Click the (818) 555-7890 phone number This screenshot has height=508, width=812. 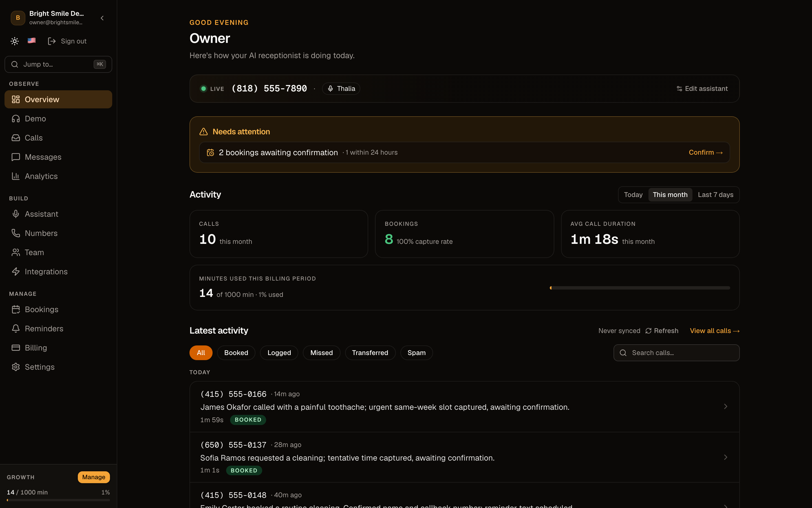(x=269, y=89)
